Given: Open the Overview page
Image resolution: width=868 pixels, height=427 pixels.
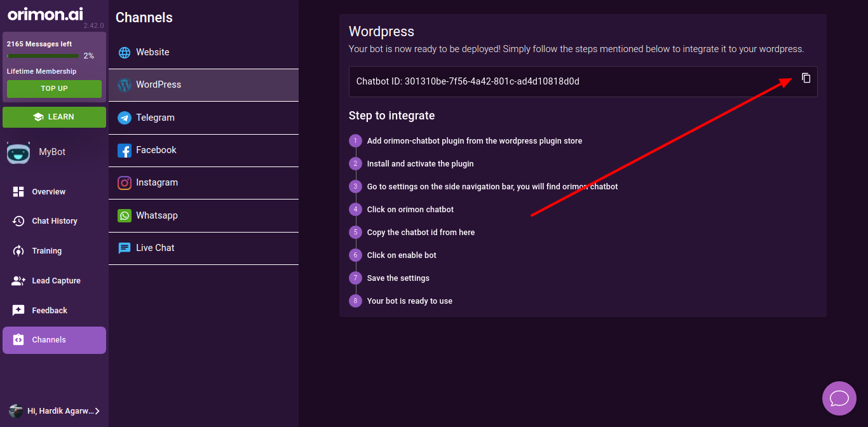Looking at the screenshot, I should (49, 192).
